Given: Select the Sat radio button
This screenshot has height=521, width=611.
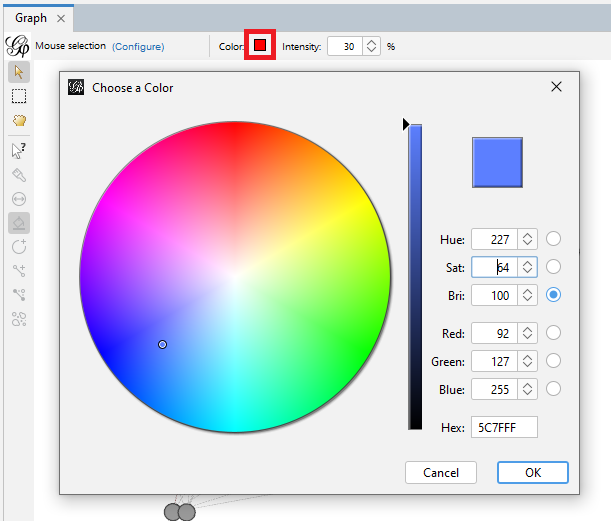Looking at the screenshot, I should (553, 267).
